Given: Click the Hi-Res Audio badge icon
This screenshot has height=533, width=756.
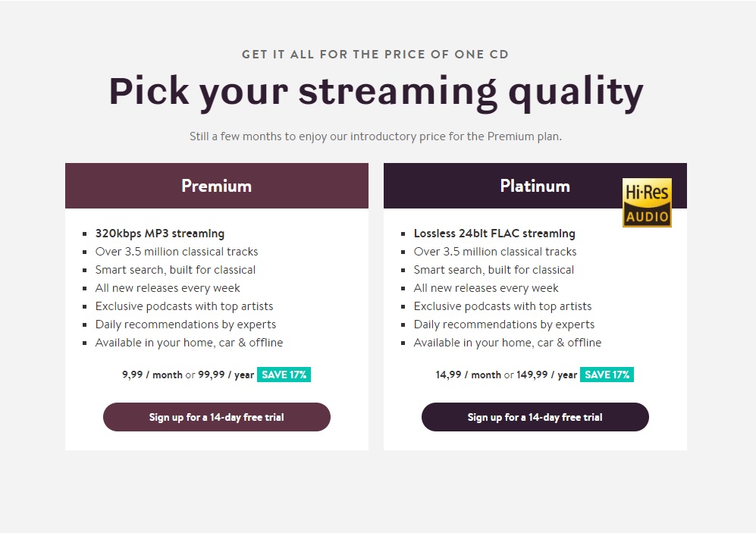Looking at the screenshot, I should [x=647, y=202].
